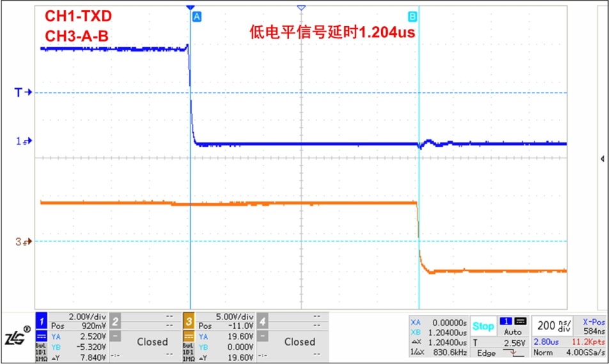
Task: Click the 11.2Kpts memory depth value
Action: [x=588, y=342]
